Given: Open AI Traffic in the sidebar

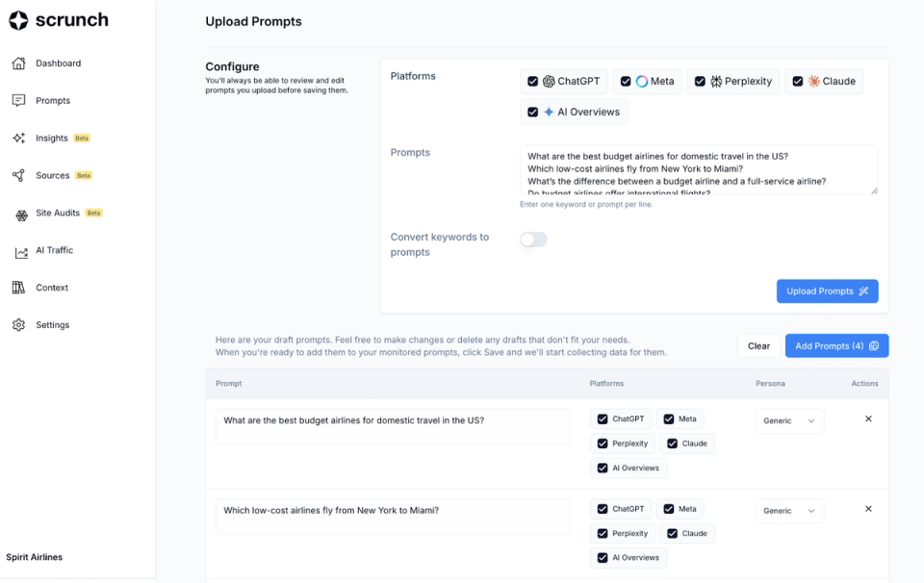Looking at the screenshot, I should [54, 250].
